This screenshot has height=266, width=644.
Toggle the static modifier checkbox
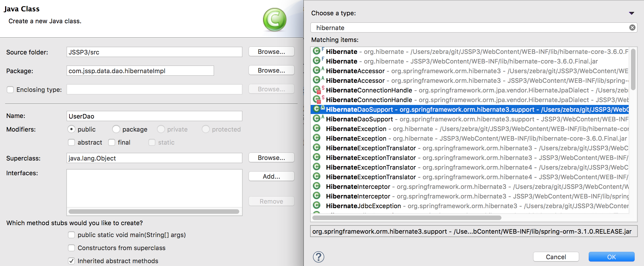pos(152,142)
